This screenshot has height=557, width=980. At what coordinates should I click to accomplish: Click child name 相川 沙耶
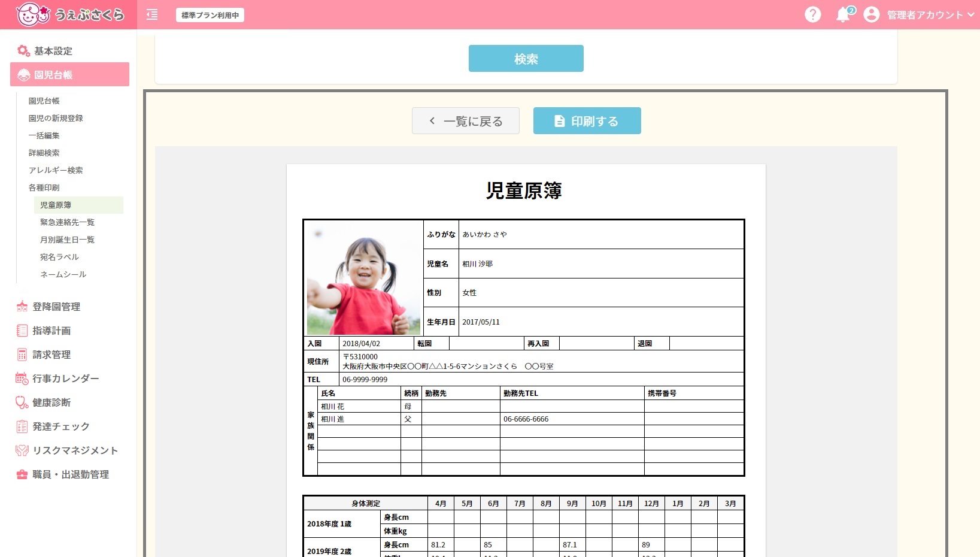pyautogui.click(x=477, y=264)
